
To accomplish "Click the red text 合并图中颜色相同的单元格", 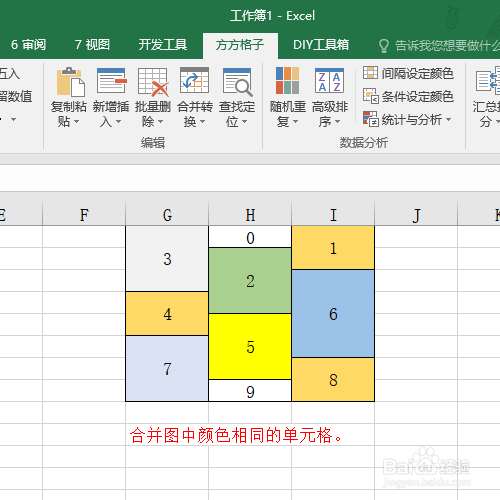I will 236,435.
